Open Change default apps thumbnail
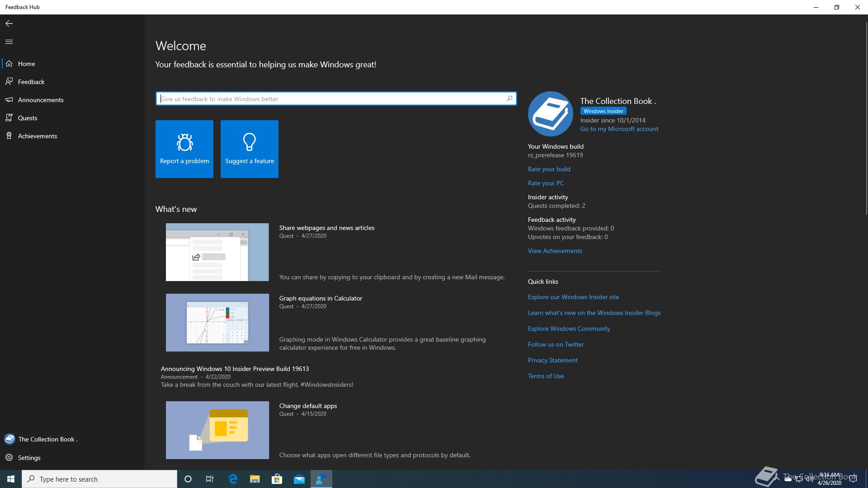 [217, 430]
